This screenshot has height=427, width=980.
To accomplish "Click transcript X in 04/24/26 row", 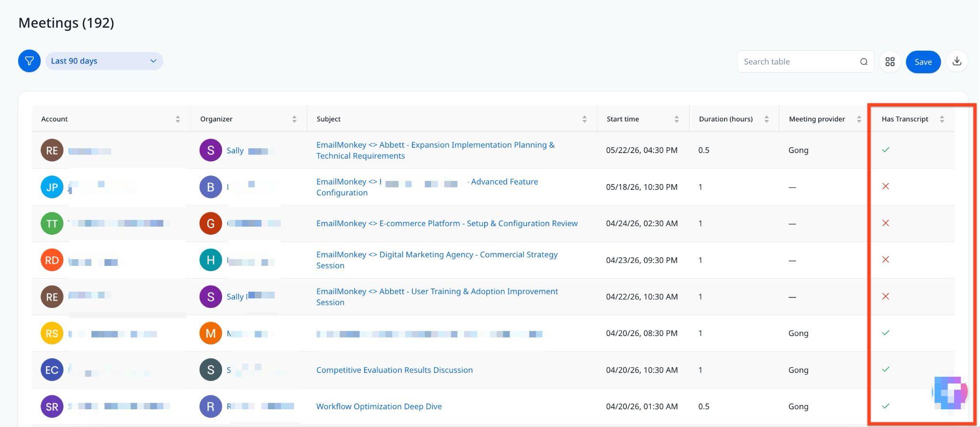I will click(886, 223).
